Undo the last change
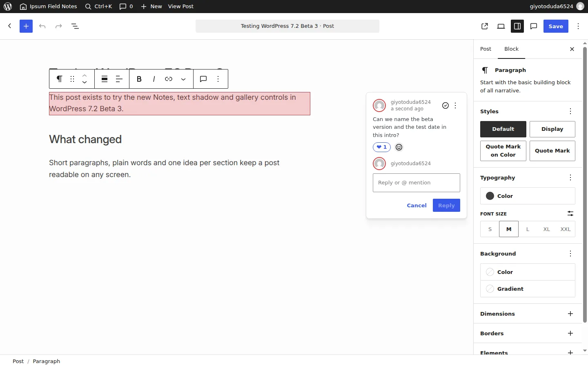 tap(42, 26)
